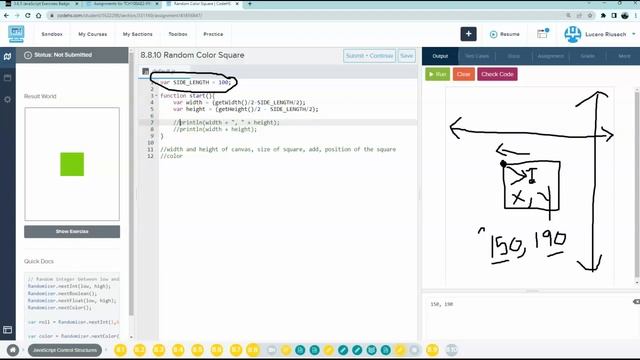Switch to JavaScript Exercises Badge browser tab
Image resolution: width=640 pixels, height=360 pixels.
41,4
